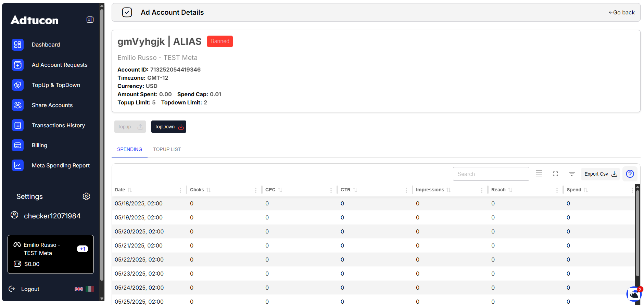This screenshot has width=644, height=305.
Task: Click the disabled Topup button
Action: pyautogui.click(x=130, y=127)
